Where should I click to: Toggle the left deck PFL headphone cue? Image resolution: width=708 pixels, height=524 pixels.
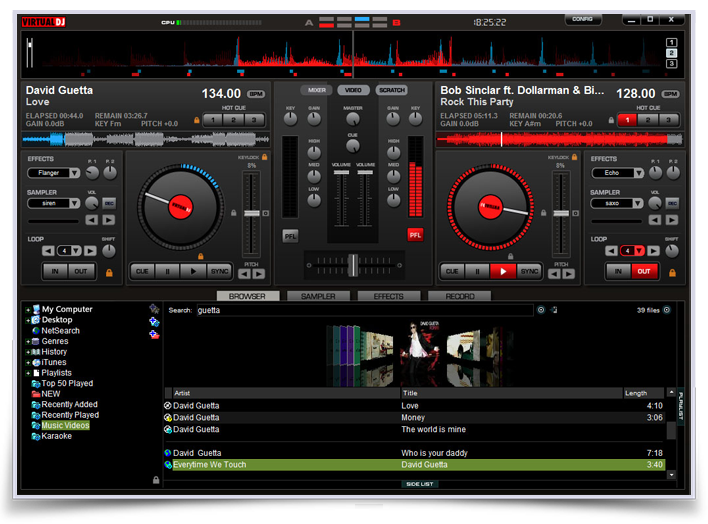point(291,235)
